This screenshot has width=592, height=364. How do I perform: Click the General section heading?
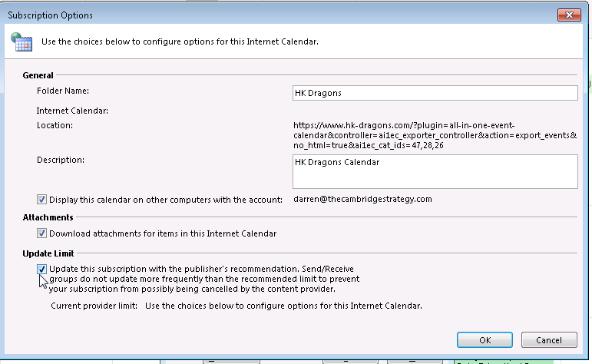tap(38, 75)
